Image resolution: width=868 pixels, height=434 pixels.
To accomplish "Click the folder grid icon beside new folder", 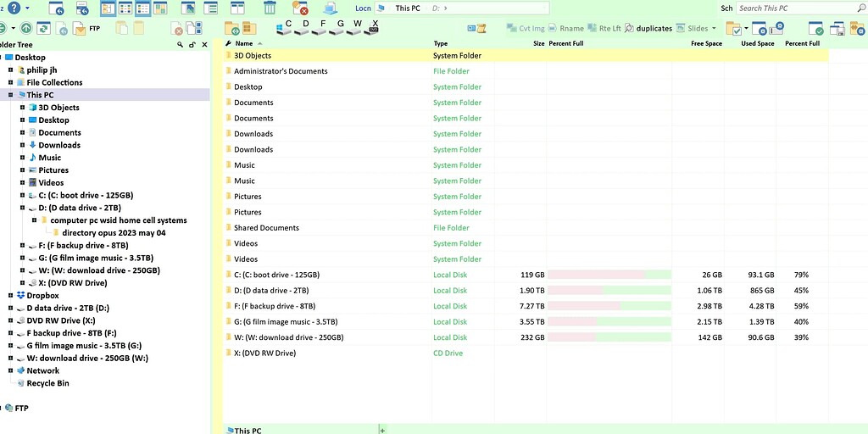I will [249, 28].
